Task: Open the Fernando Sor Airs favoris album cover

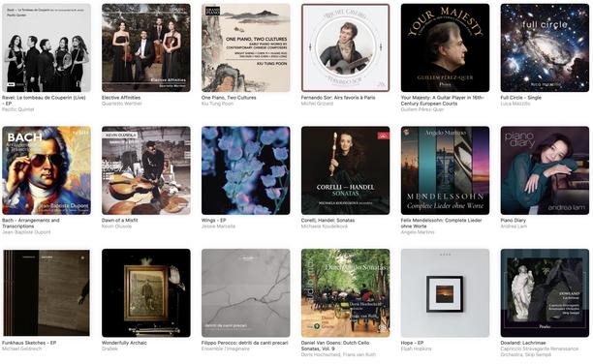Action: (x=345, y=48)
